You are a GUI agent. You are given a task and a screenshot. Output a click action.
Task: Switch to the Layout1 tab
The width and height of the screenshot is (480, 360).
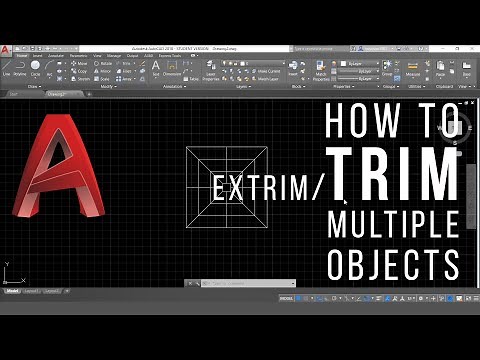[x=31, y=291]
